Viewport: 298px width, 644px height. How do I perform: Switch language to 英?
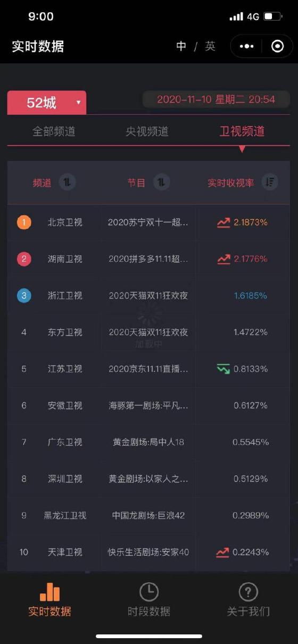[x=210, y=46]
